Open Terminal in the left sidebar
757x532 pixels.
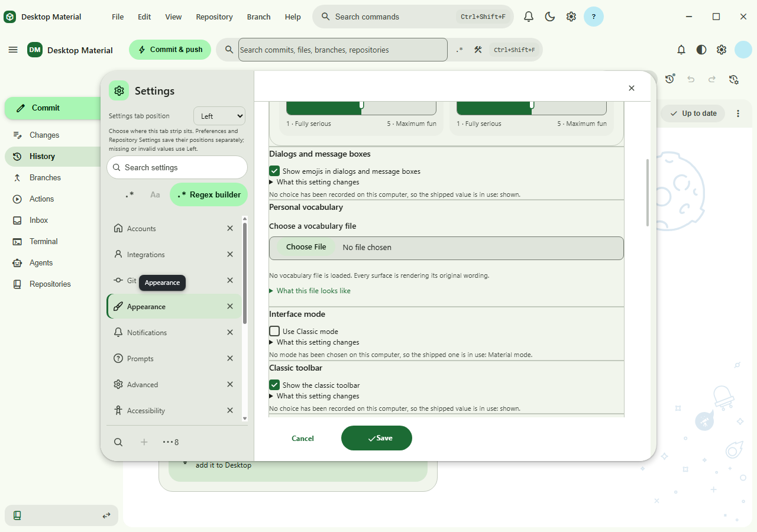[x=53, y=241]
